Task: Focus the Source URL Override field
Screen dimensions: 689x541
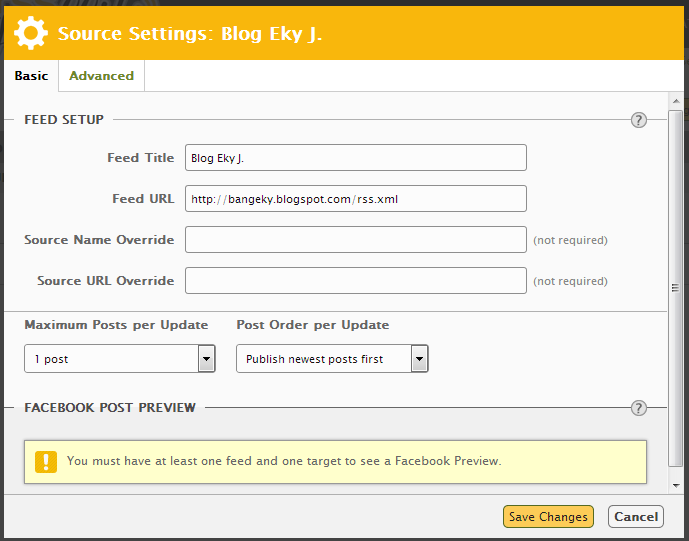Action: pyautogui.click(x=355, y=280)
